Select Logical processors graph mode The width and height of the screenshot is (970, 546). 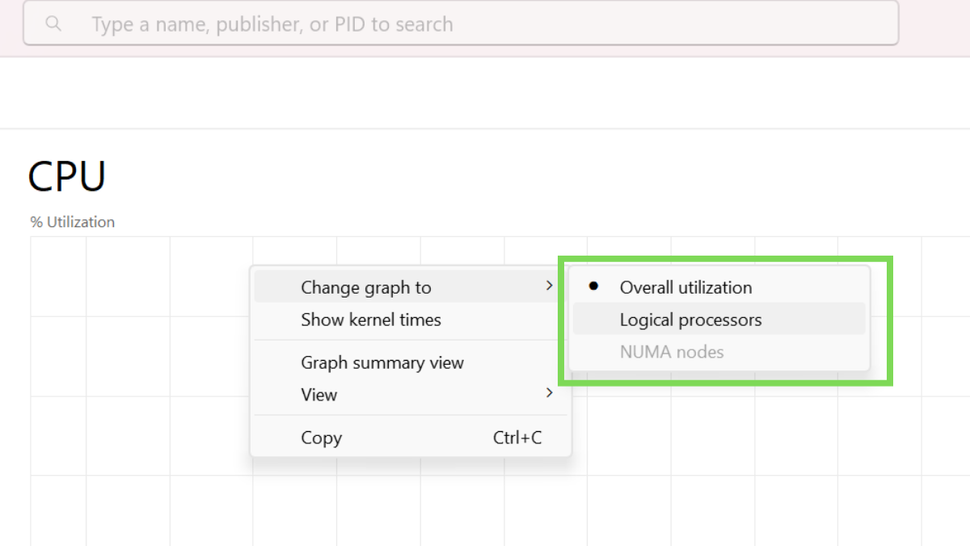coord(690,320)
